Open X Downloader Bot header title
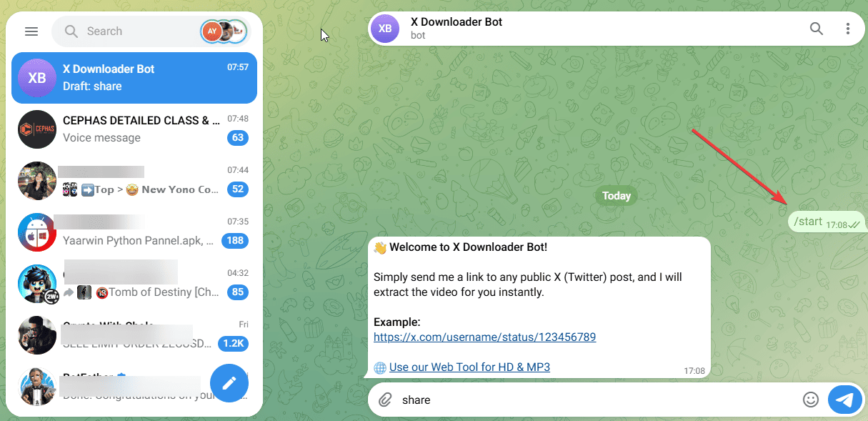The image size is (868, 421). click(457, 22)
